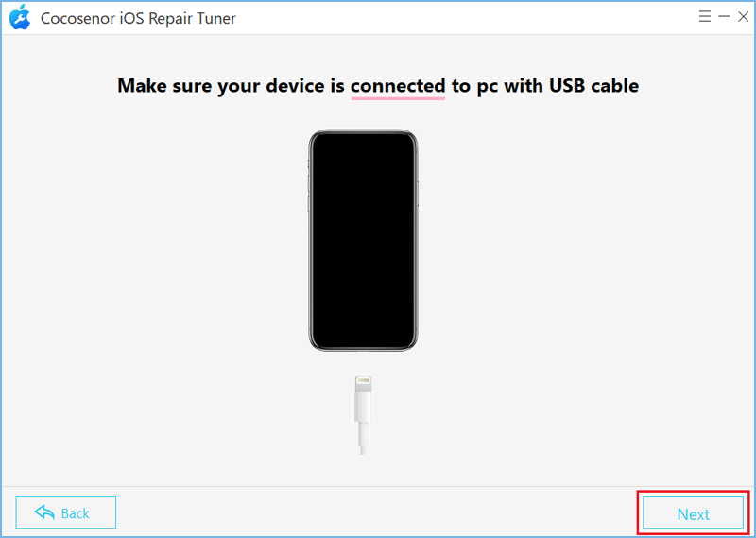Click the "Back" text label
This screenshot has width=756, height=538.
(x=76, y=513)
